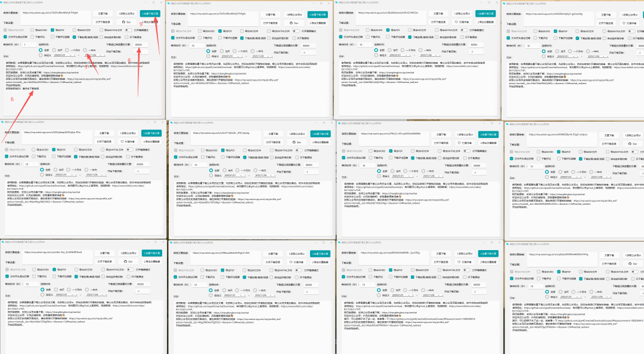The image size is (644, 354).
Task: Select 当天 radio in top row second window
Action: pyautogui.click(x=222, y=51)
